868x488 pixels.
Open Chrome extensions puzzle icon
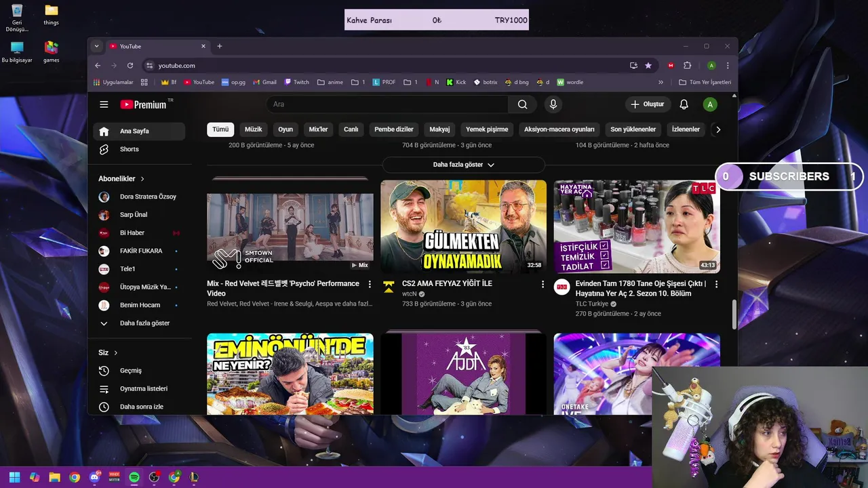click(687, 66)
